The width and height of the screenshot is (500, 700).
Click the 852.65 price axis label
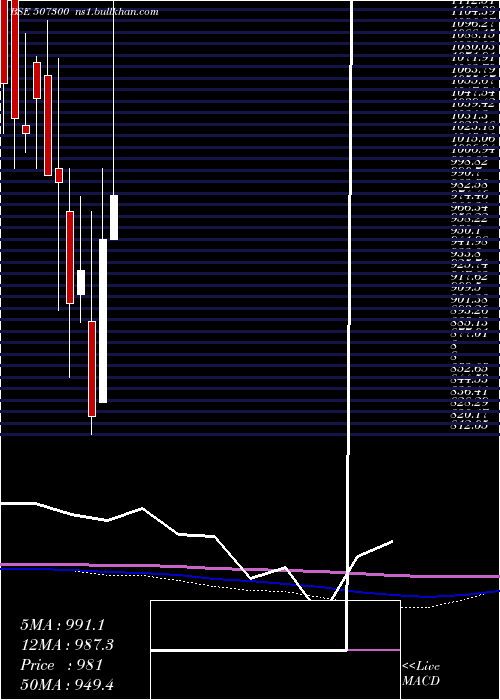coord(470,369)
